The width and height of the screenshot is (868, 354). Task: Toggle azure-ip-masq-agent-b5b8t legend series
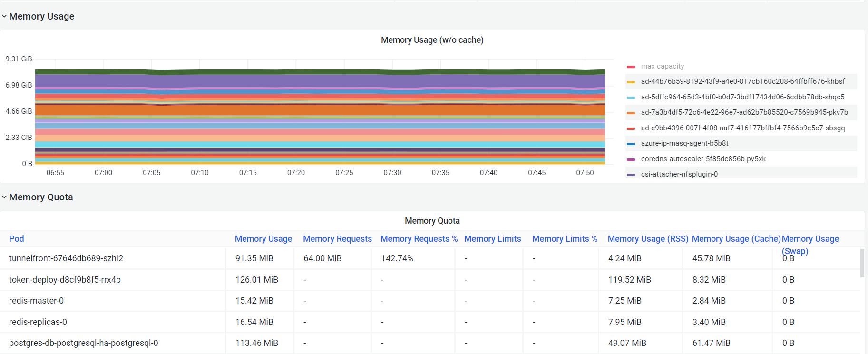[x=684, y=143]
